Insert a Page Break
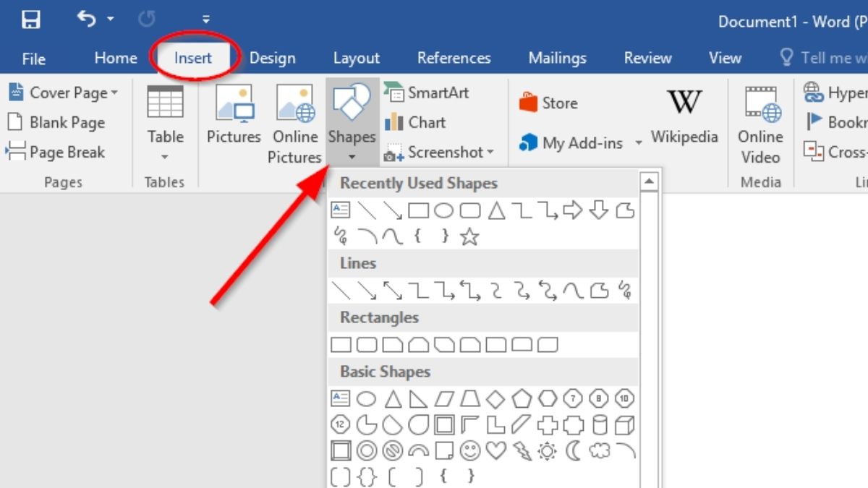Image resolution: width=868 pixels, height=488 pixels. (56, 153)
